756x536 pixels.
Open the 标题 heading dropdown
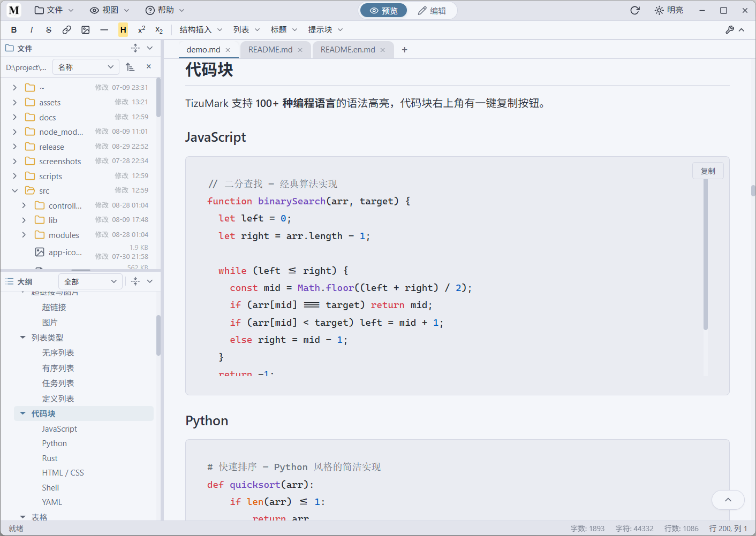(284, 30)
